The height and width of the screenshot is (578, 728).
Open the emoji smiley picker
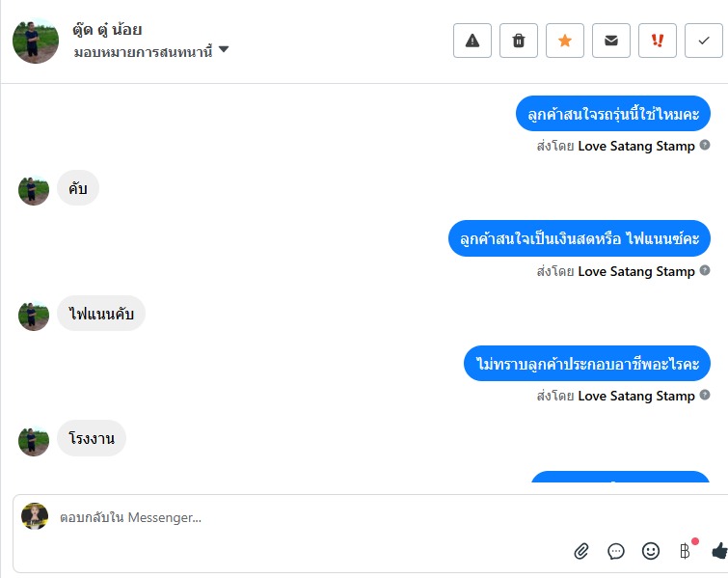pos(651,551)
